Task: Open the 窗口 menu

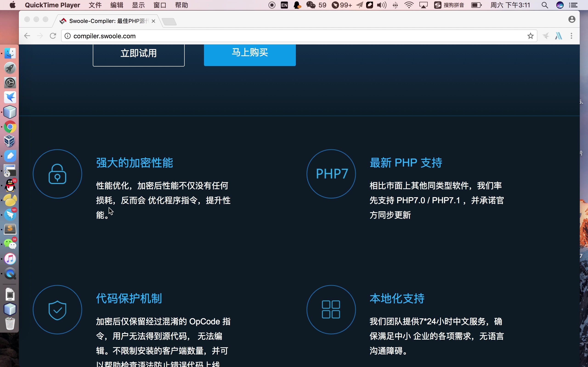Action: coord(160,5)
